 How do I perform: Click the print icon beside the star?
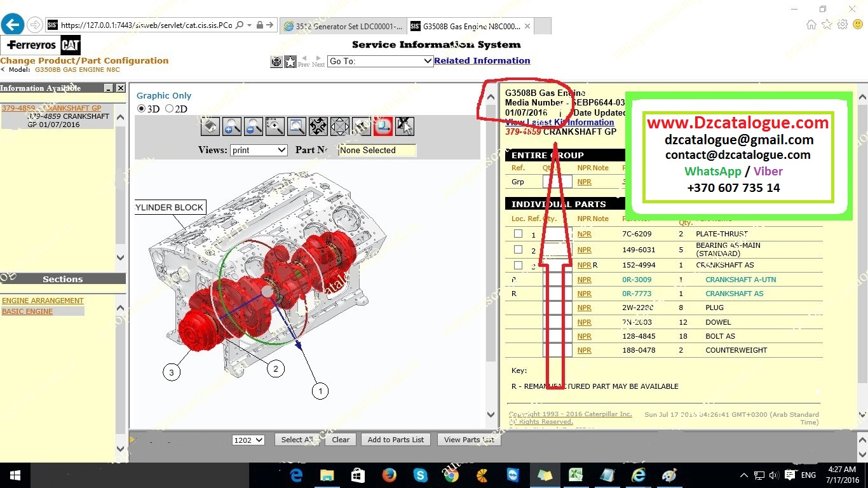click(x=276, y=62)
